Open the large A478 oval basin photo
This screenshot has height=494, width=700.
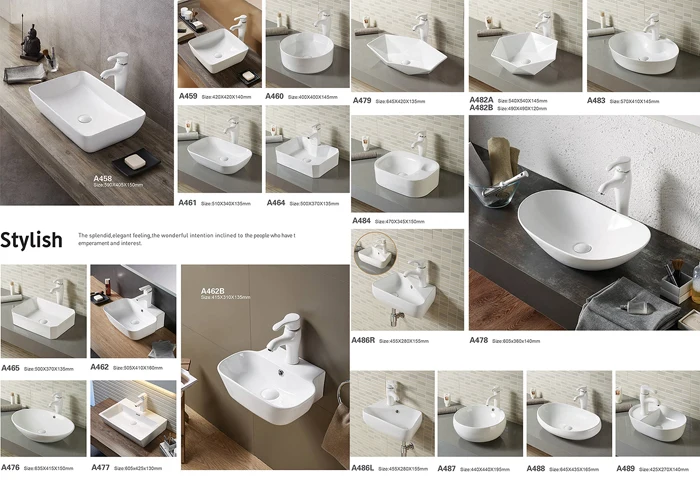(x=584, y=223)
